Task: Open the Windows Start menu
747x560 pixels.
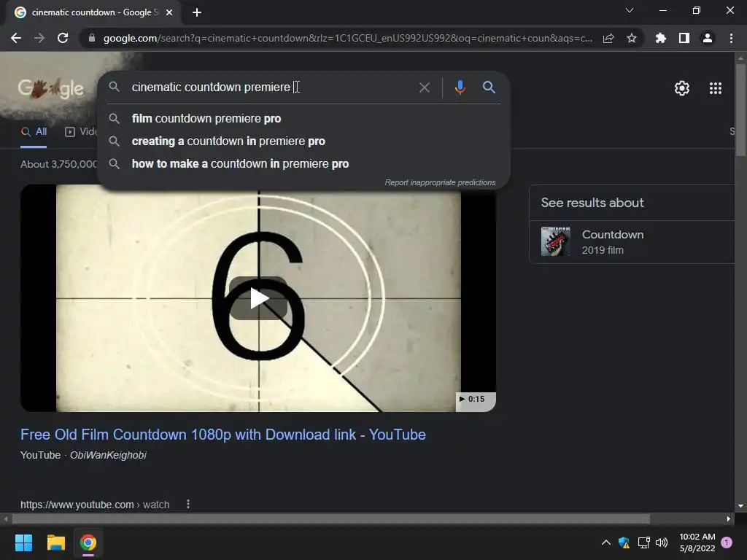Action: (x=23, y=542)
